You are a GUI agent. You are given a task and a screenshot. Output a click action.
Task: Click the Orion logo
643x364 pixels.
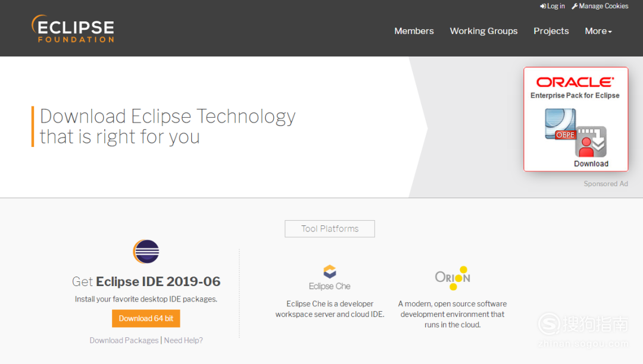(452, 278)
